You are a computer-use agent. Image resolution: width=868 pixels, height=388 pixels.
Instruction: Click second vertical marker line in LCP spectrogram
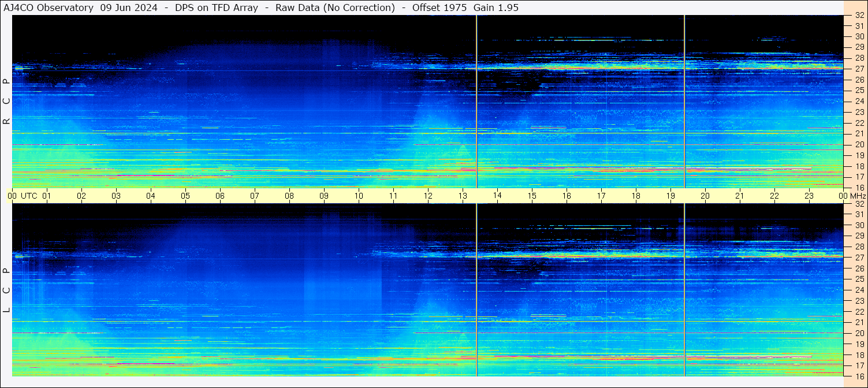pos(684,290)
